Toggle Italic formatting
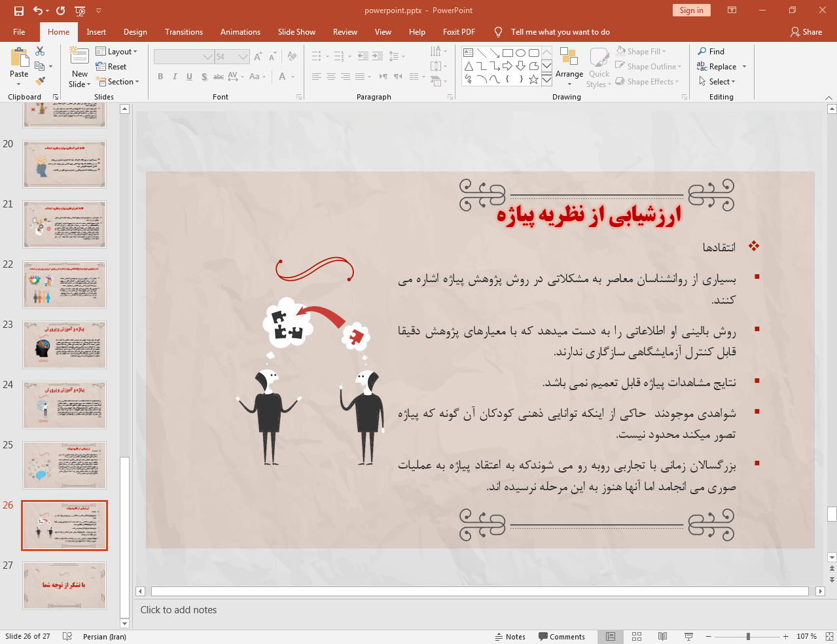837x644 pixels. (175, 77)
